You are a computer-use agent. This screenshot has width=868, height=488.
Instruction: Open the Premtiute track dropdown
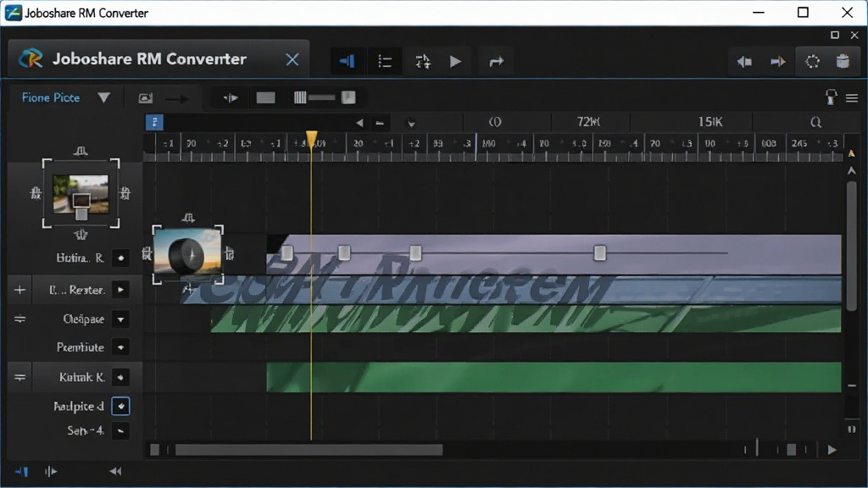(120, 347)
